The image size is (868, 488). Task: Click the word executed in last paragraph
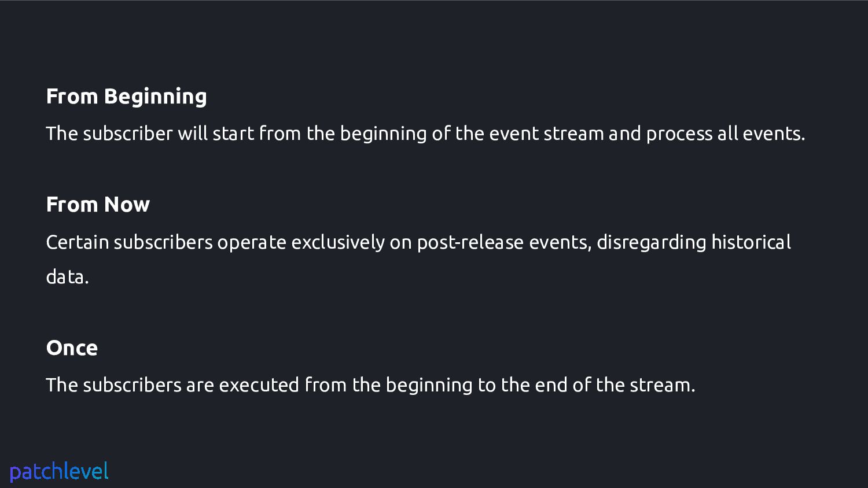pyautogui.click(x=259, y=385)
